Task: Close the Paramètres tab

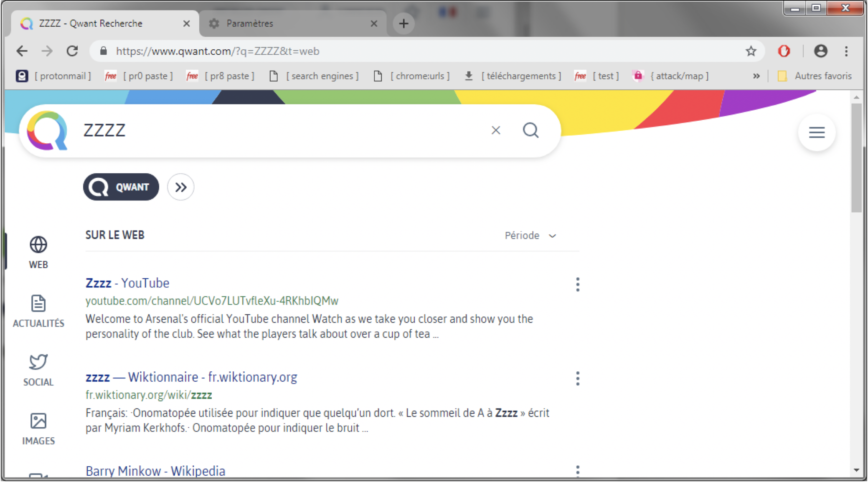Action: pos(374,23)
